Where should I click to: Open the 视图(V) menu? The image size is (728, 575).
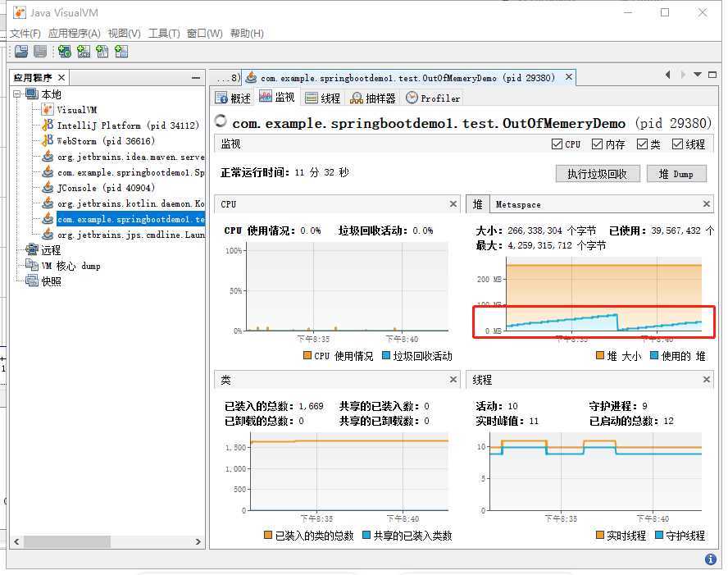click(x=125, y=34)
